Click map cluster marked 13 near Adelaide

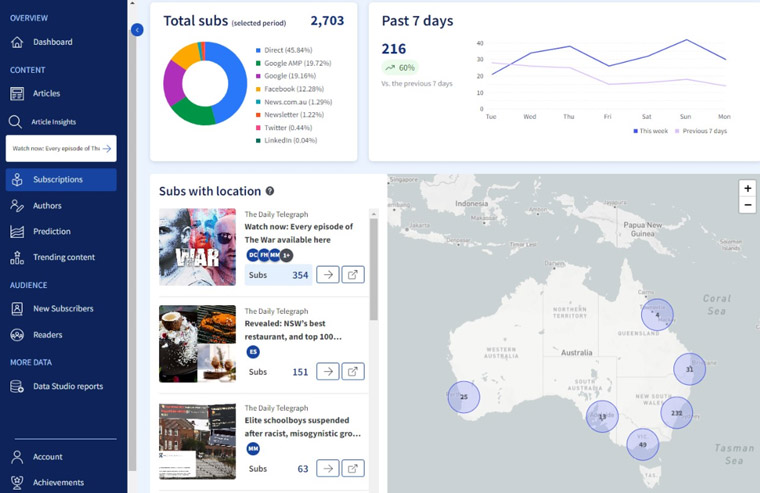[602, 416]
